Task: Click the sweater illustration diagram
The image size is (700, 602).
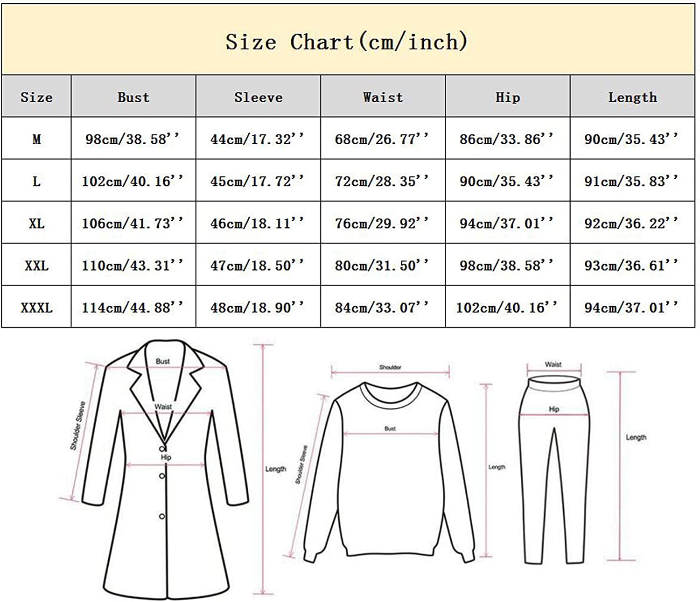Action: pyautogui.click(x=390, y=471)
